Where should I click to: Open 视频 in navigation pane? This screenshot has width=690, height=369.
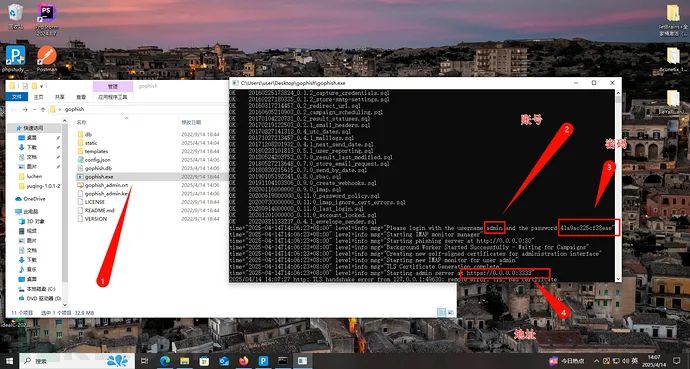28,231
